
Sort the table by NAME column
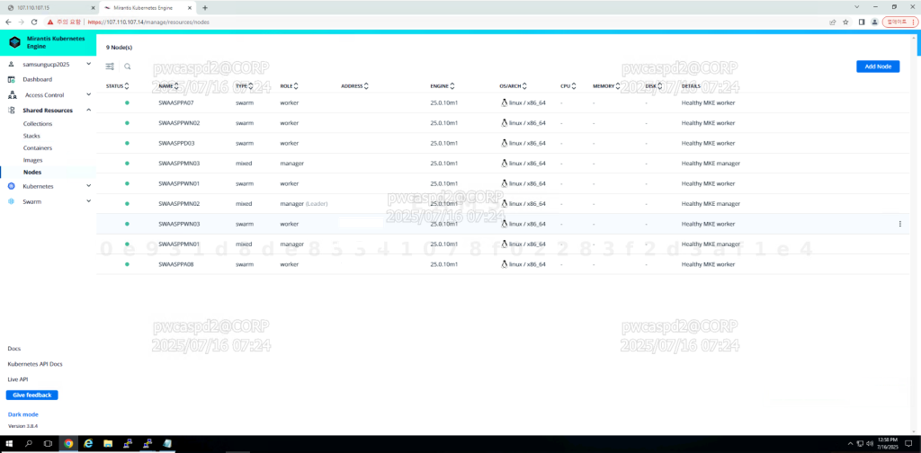click(169, 86)
